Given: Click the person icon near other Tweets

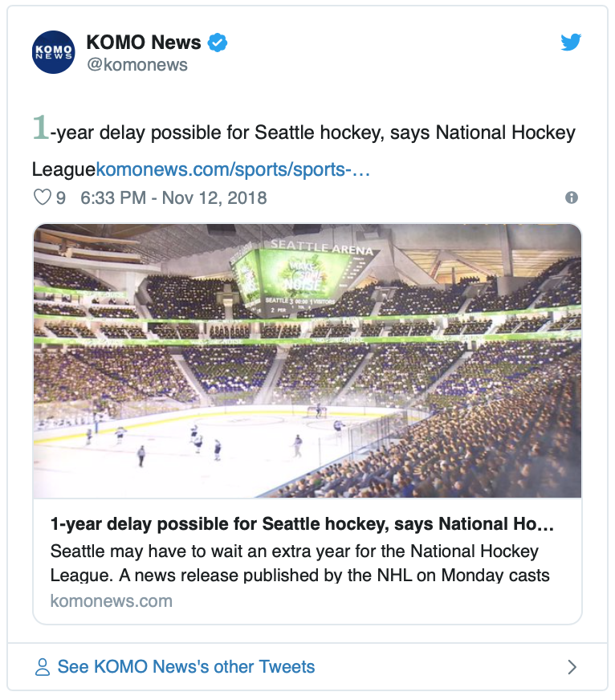Looking at the screenshot, I should 43,667.
